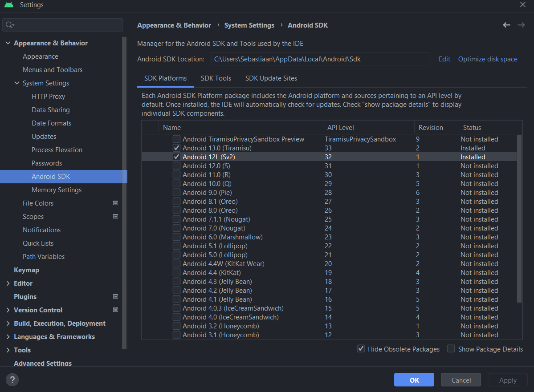Click the Optimize disk space link
The height and width of the screenshot is (392, 534).
point(488,59)
